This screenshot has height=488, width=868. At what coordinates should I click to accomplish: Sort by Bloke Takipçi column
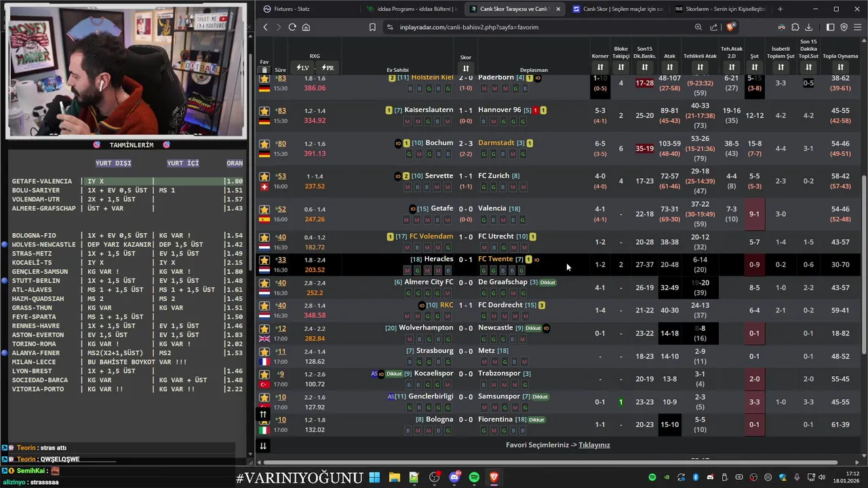coord(621,67)
